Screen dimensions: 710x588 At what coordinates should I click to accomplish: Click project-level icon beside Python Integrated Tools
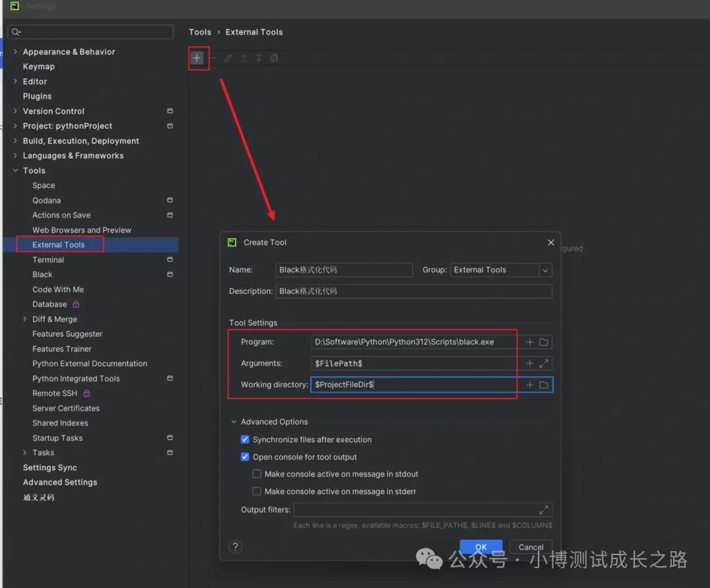[x=170, y=378]
